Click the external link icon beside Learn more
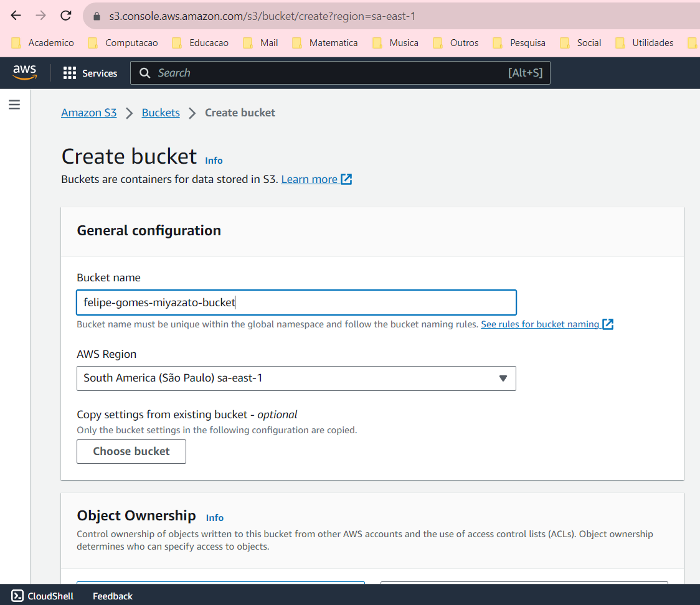The width and height of the screenshot is (700, 605). pyautogui.click(x=347, y=179)
